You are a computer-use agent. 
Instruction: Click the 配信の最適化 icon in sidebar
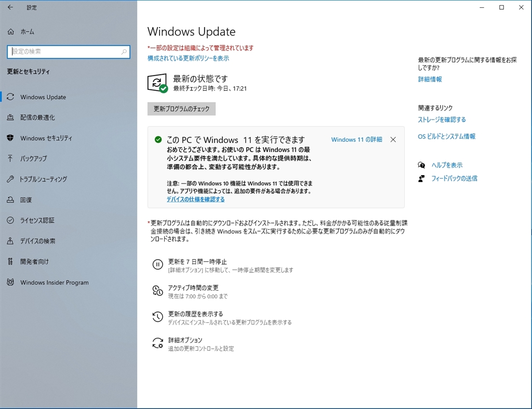click(x=10, y=117)
